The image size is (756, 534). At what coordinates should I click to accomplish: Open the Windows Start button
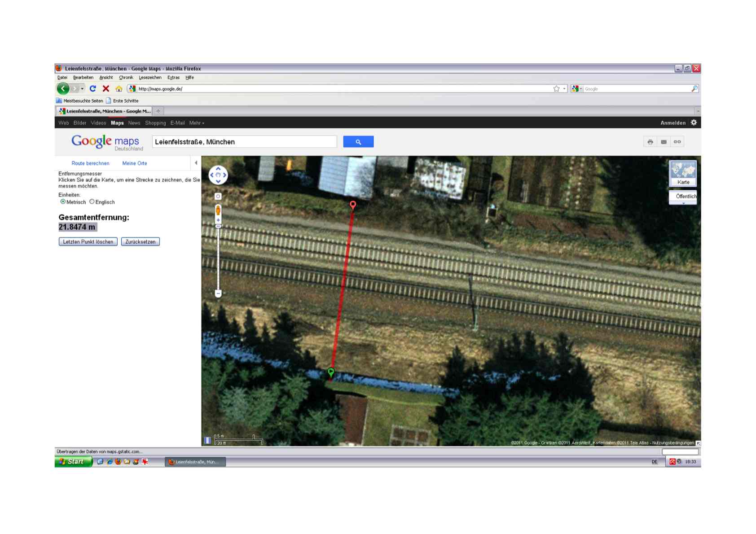pyautogui.click(x=73, y=462)
